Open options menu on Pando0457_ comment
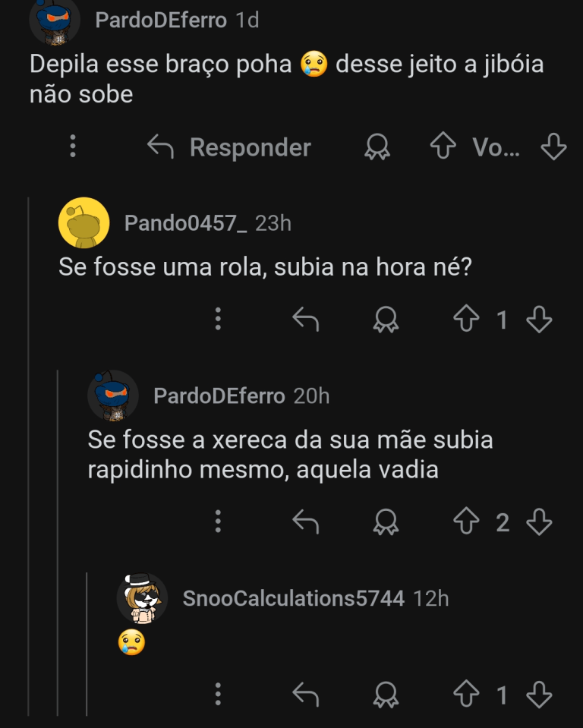This screenshot has height=728, width=583. point(218,320)
